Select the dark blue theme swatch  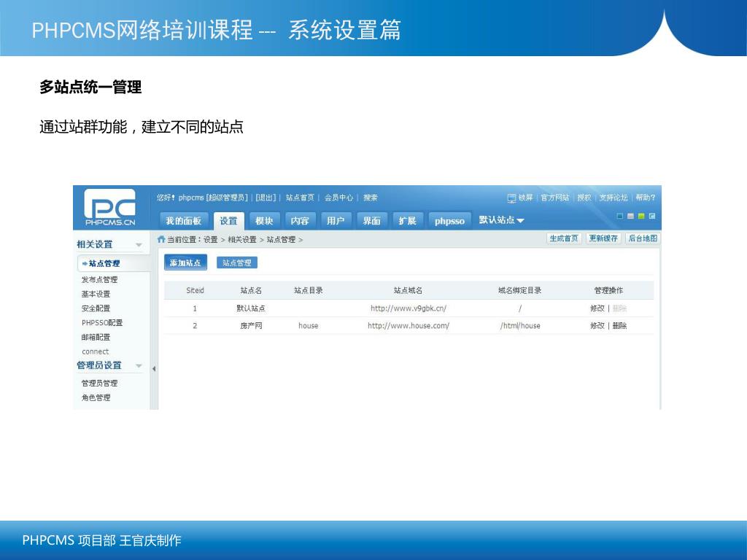pos(620,216)
